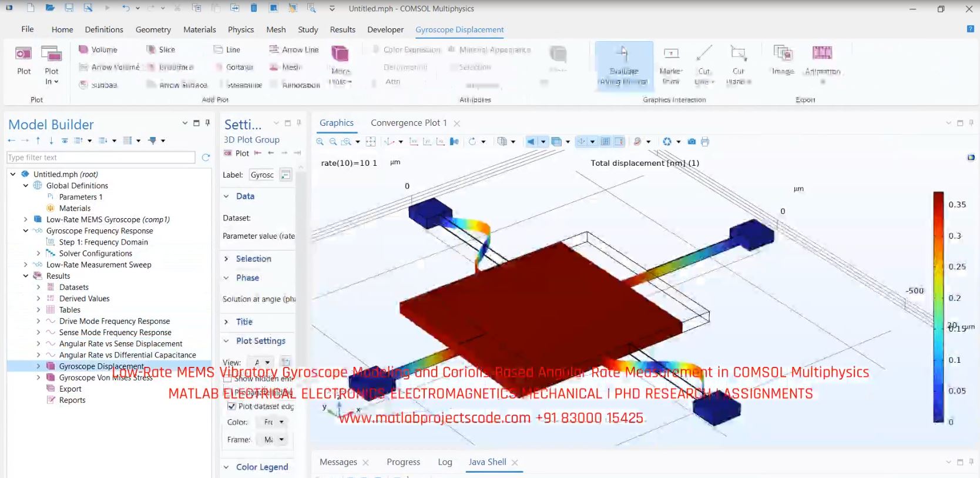Add an Arrow Line plot

pyautogui.click(x=293, y=49)
